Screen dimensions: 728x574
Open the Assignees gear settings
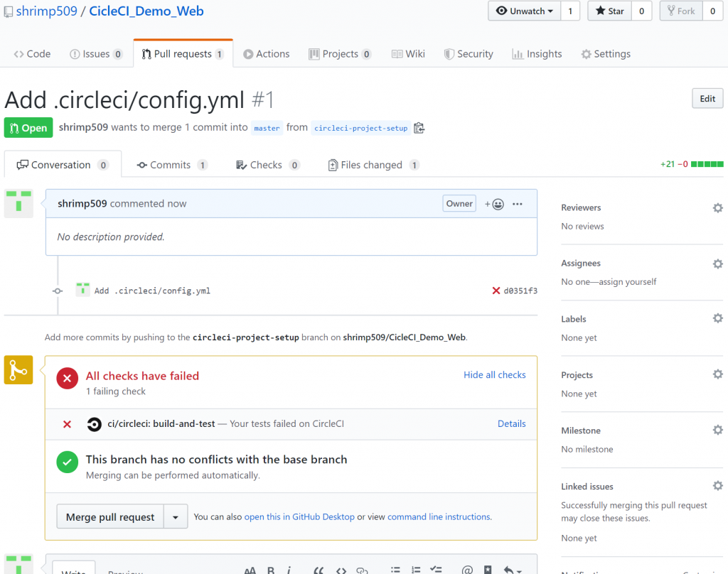tap(718, 264)
